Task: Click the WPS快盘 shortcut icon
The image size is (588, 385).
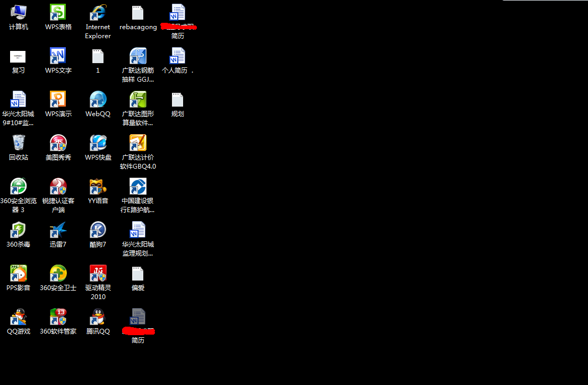Action: point(98,143)
